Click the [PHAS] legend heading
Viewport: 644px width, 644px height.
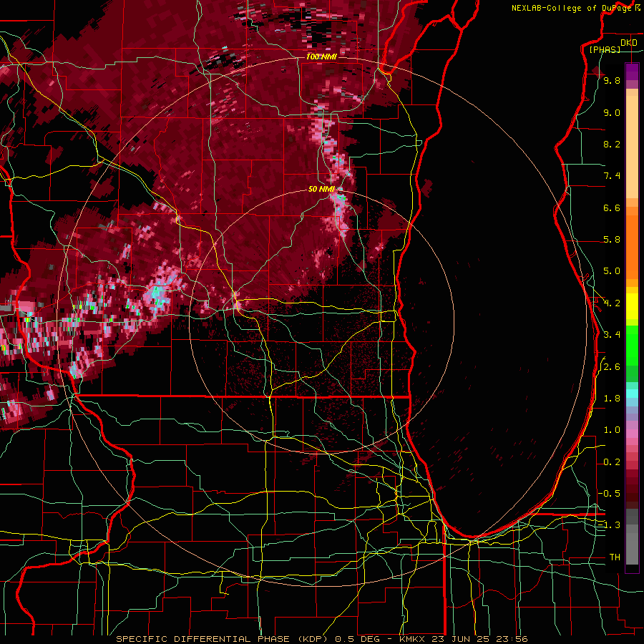605,49
